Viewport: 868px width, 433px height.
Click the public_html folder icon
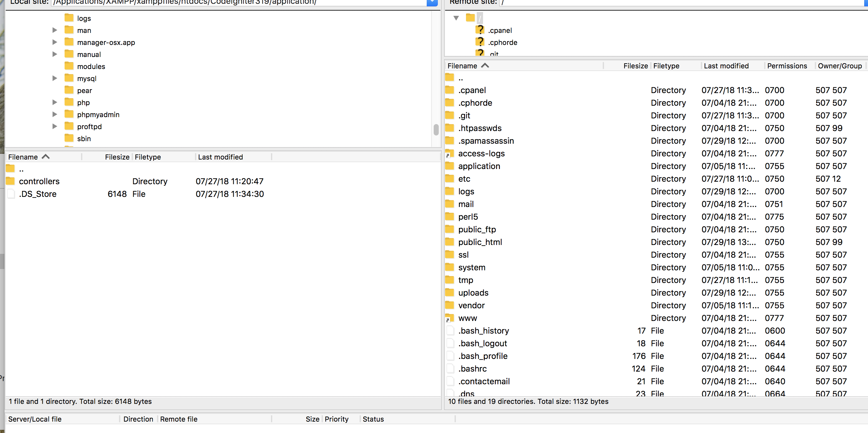coord(450,242)
